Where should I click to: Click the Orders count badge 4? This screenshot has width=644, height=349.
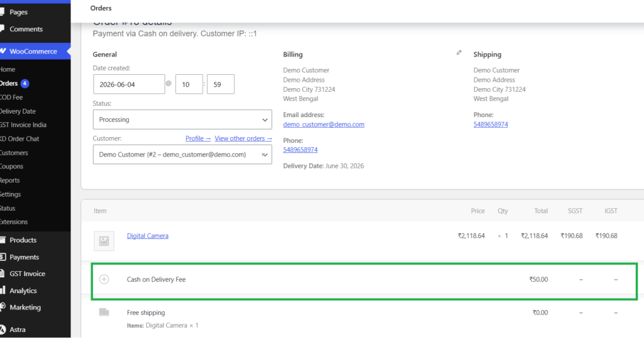[x=25, y=84]
